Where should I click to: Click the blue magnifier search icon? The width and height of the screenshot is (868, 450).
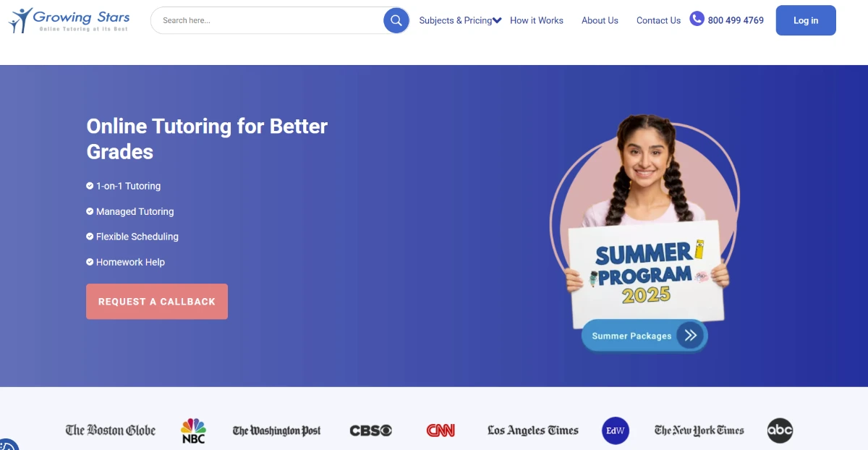pos(396,20)
